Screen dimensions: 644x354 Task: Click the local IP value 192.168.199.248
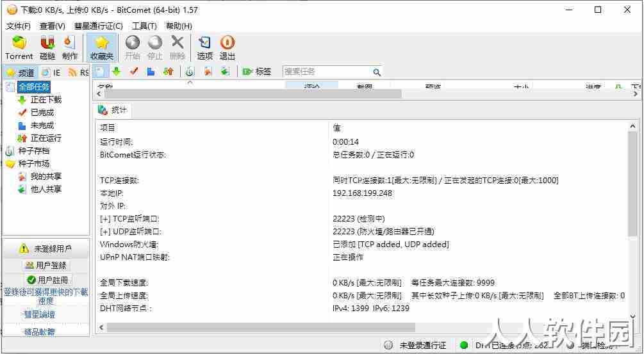coord(362,193)
